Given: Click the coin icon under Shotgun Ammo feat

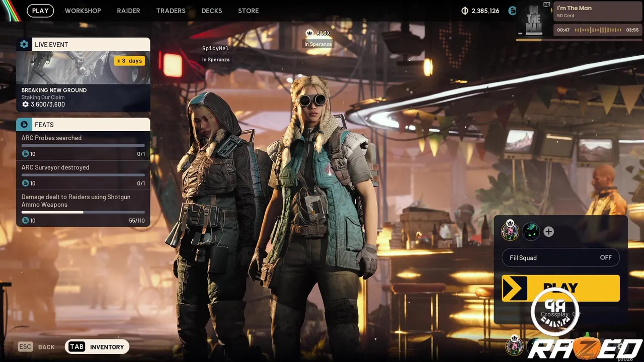Looking at the screenshot, I should click(25, 220).
